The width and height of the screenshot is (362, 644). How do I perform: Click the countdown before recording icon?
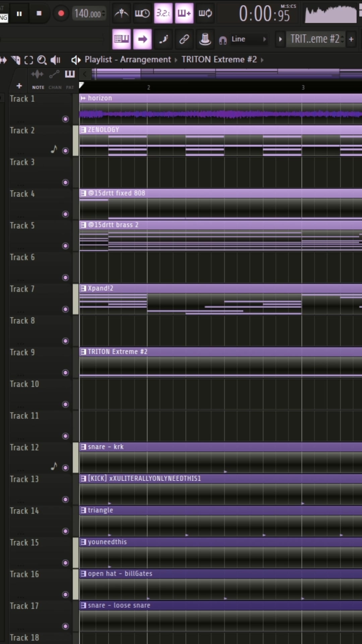click(163, 13)
